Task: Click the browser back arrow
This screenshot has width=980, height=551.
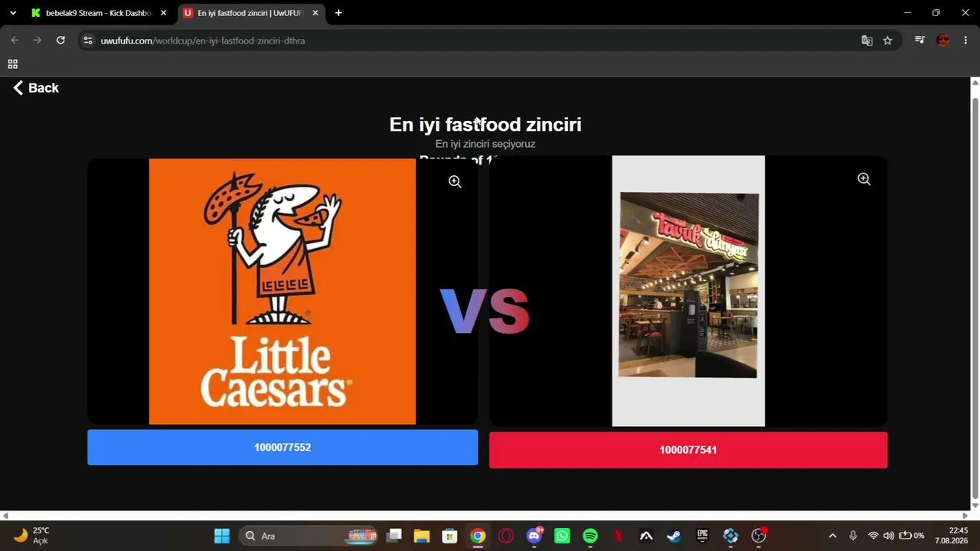Action: pyautogui.click(x=15, y=41)
